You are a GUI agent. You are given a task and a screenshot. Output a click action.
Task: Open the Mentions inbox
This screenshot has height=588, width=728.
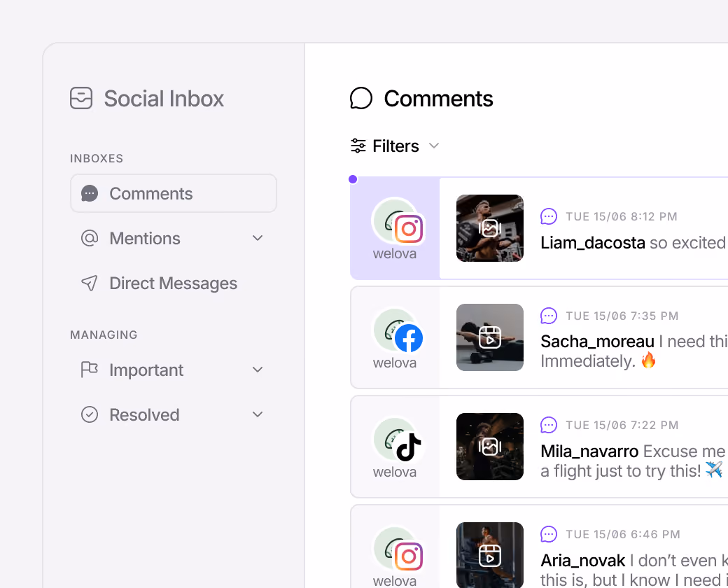pyautogui.click(x=174, y=238)
